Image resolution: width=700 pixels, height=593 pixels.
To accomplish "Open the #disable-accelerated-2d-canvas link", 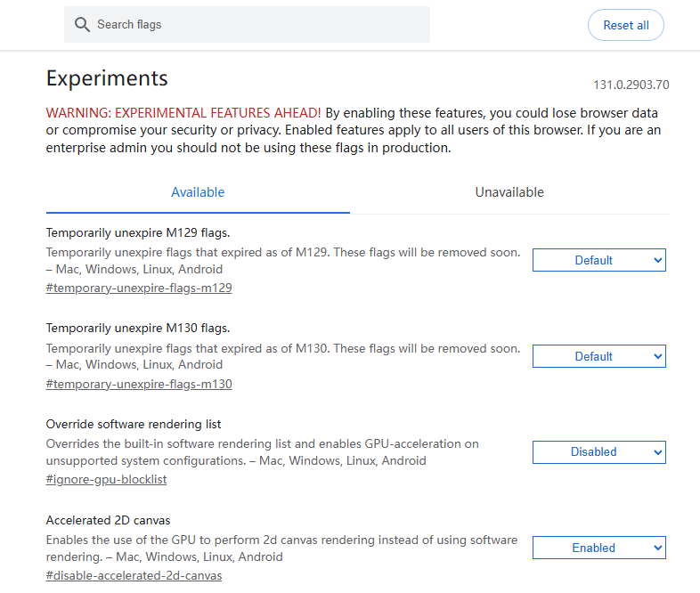I will click(134, 575).
